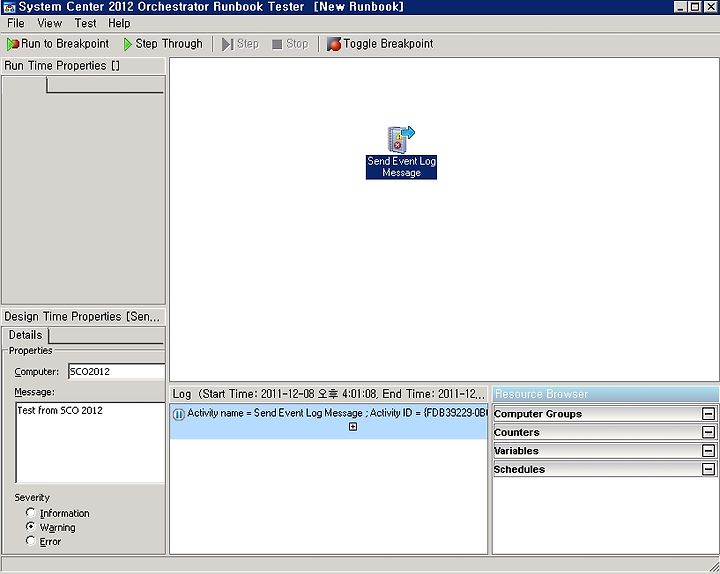The image size is (720, 574).
Task: Open the Help menu
Action: 119,23
